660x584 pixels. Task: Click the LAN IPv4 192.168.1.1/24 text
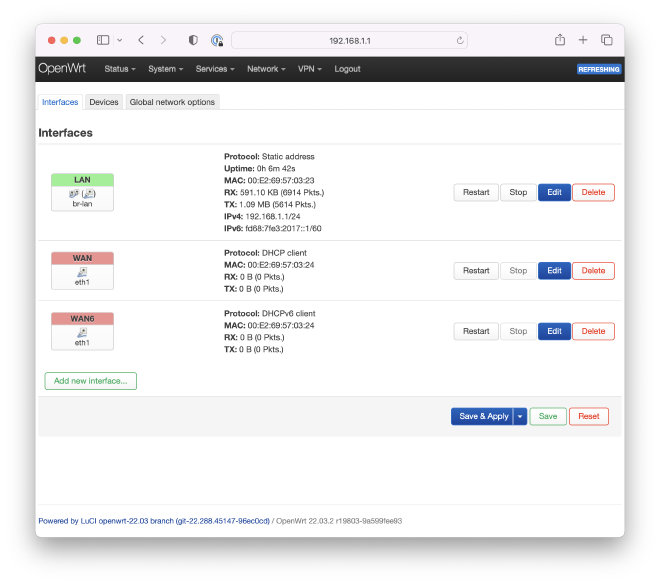(x=262, y=216)
